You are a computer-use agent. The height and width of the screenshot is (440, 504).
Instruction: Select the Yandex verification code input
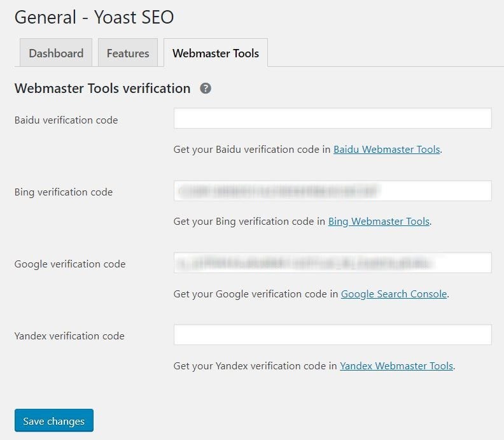click(x=332, y=335)
